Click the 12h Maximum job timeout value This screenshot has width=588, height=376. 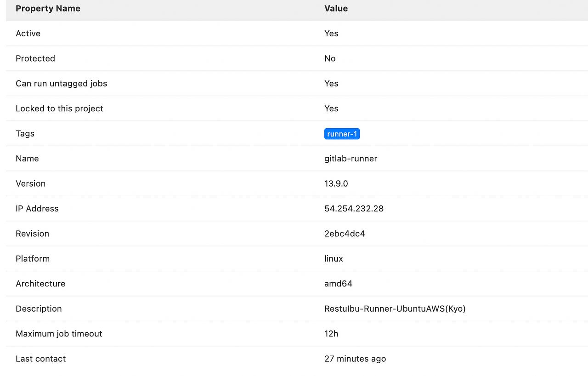(331, 334)
